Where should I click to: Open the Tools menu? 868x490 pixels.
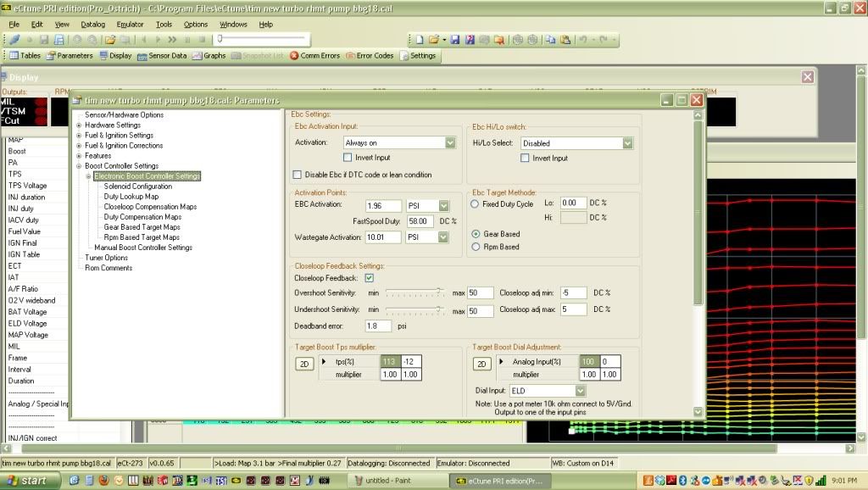click(164, 25)
